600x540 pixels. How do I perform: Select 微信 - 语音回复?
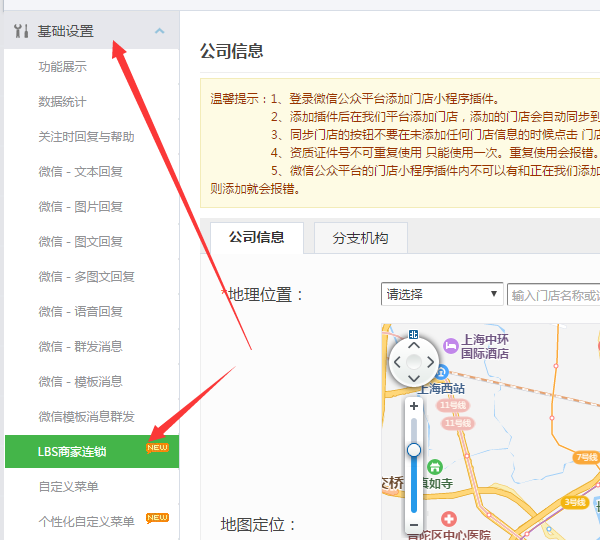(x=80, y=312)
